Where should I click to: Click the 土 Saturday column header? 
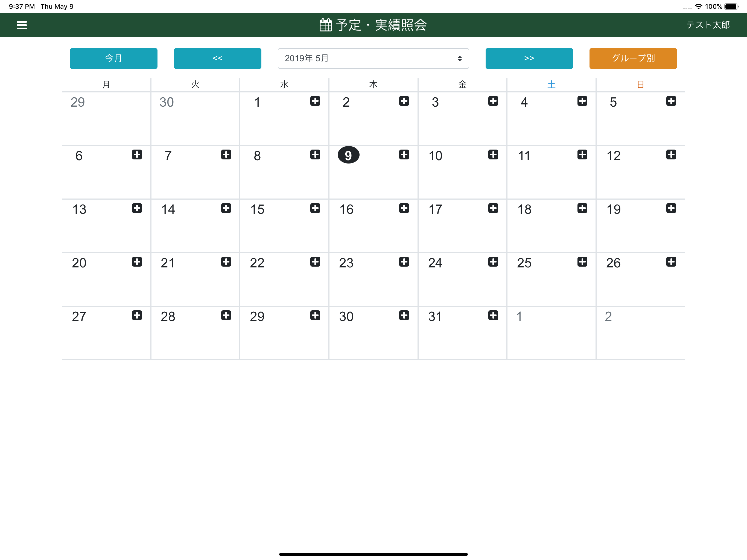(x=551, y=84)
